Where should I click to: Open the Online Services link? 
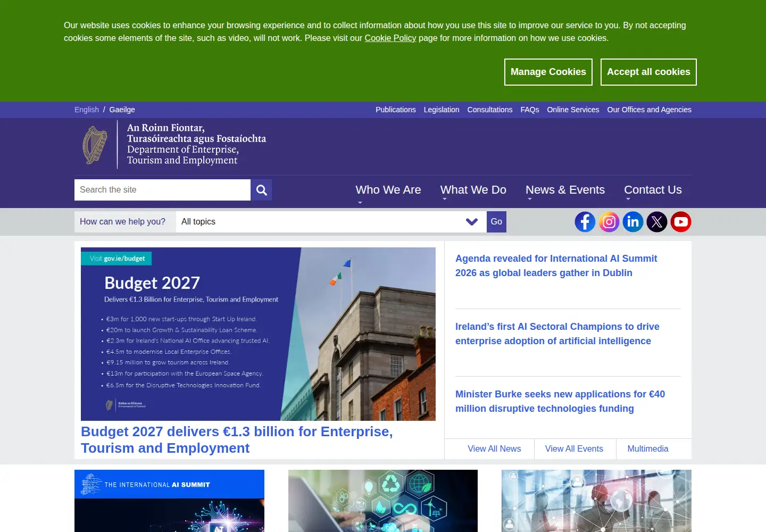click(x=573, y=110)
